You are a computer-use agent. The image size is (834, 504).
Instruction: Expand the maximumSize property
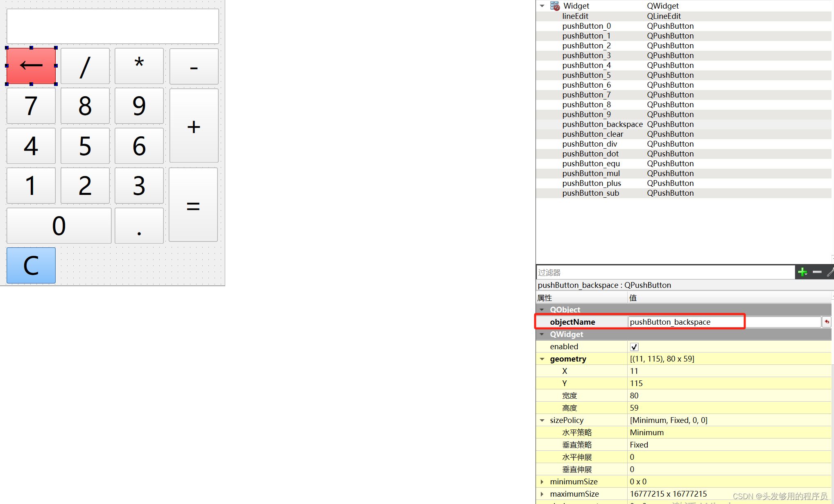pos(542,494)
